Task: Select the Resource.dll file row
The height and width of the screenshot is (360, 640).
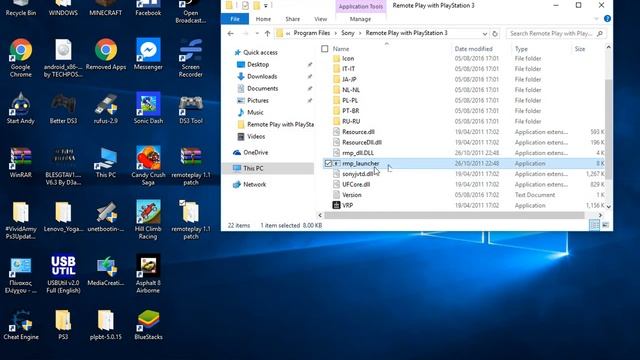Action: [x=463, y=132]
